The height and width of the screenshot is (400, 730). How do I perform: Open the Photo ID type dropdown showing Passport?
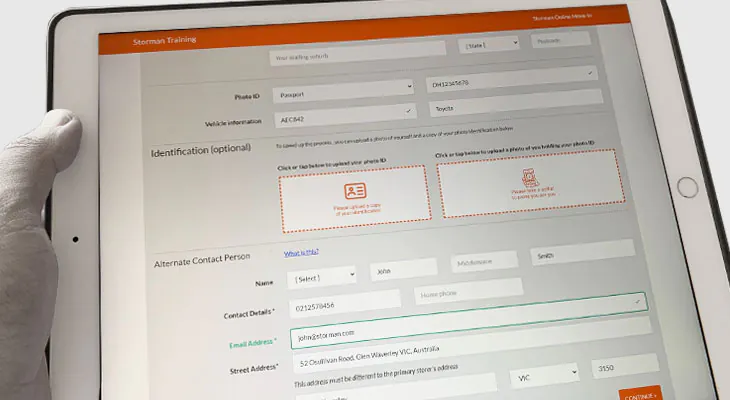pyautogui.click(x=343, y=91)
